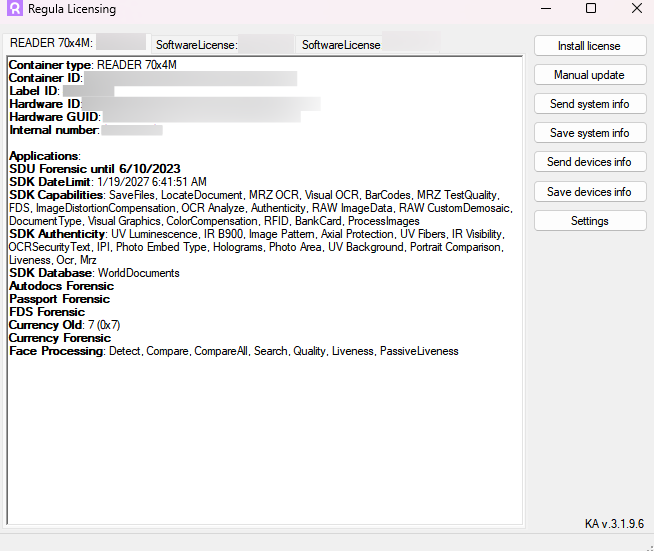
Task: Click the Container type: READER 70x4M line
Action: (93, 65)
